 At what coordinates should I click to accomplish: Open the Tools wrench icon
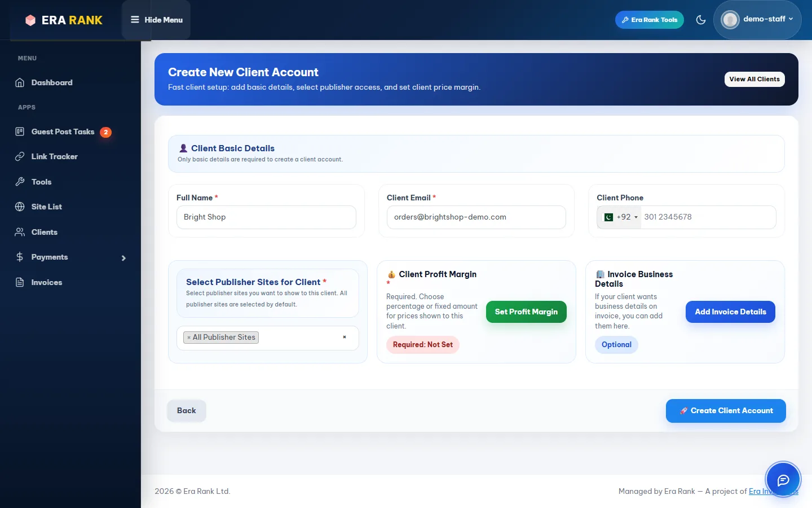(x=20, y=182)
